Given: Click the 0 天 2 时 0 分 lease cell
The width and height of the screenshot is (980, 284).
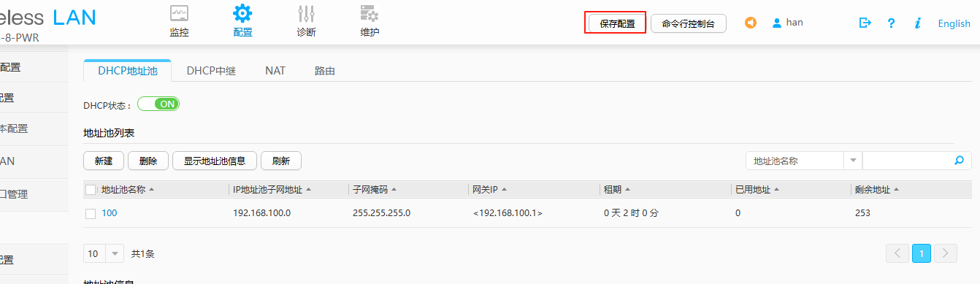Looking at the screenshot, I should pyautogui.click(x=631, y=213).
